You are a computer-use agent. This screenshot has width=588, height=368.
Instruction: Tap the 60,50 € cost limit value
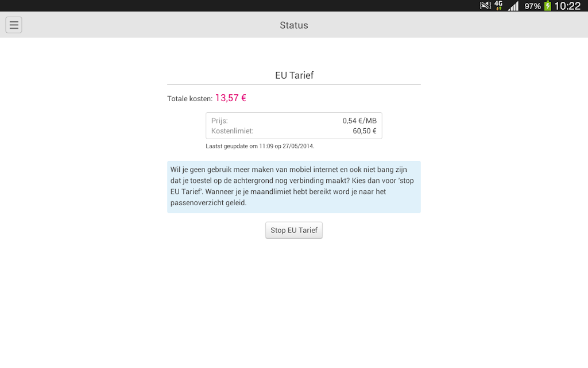click(365, 131)
